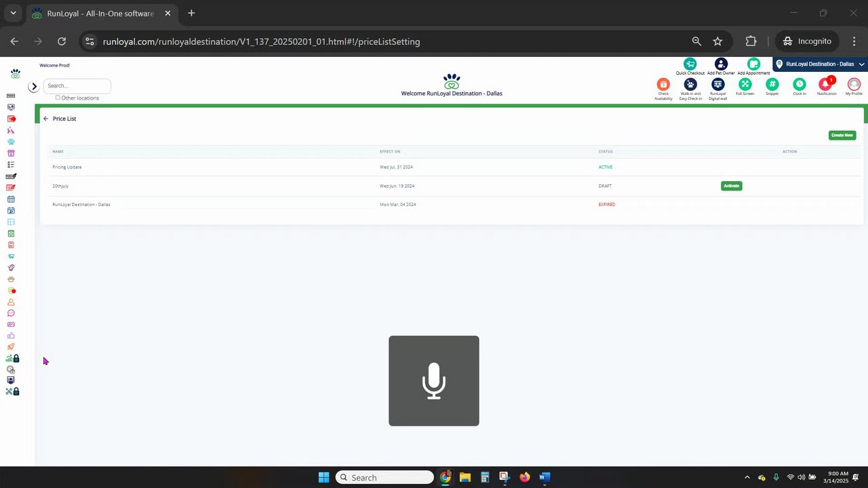Open Chrome tab search dropdown arrow
Viewport: 868px width, 488px height.
coord(13,13)
